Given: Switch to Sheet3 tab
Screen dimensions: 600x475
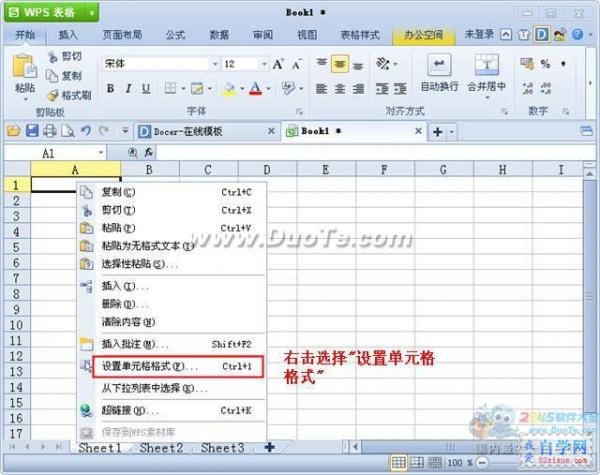Looking at the screenshot, I should click(223, 447).
